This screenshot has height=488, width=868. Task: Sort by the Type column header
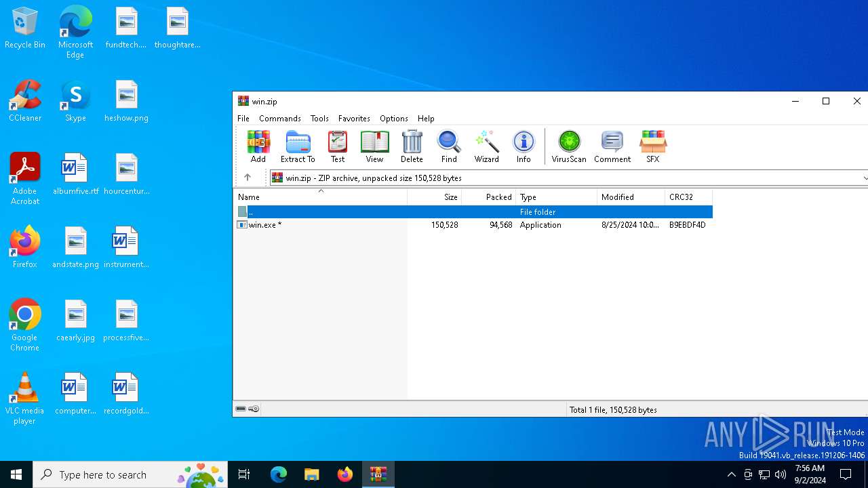(x=557, y=197)
